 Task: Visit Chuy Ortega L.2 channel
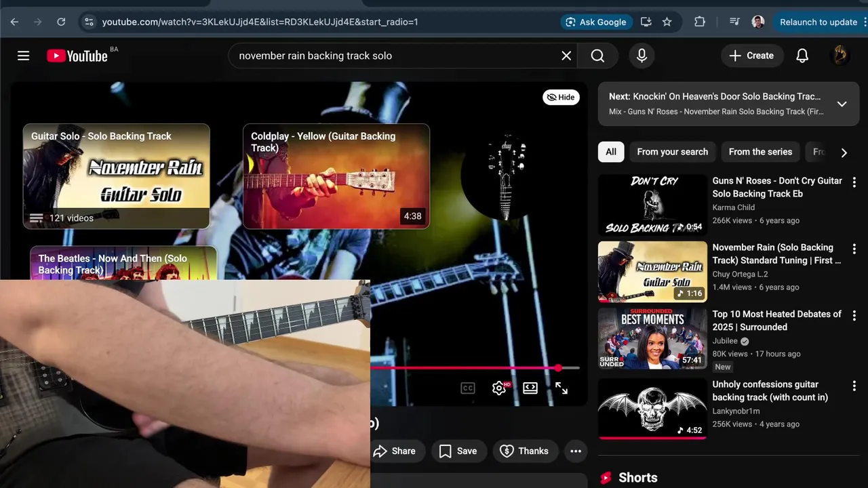tap(740, 274)
